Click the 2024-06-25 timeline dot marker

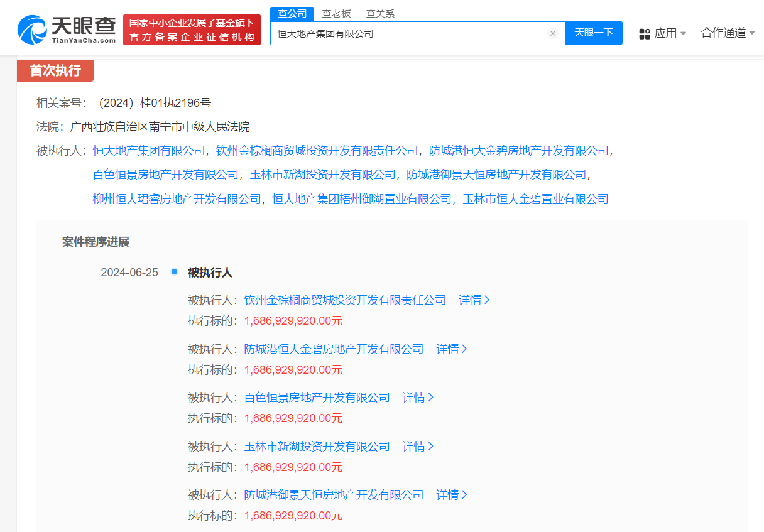click(x=174, y=272)
